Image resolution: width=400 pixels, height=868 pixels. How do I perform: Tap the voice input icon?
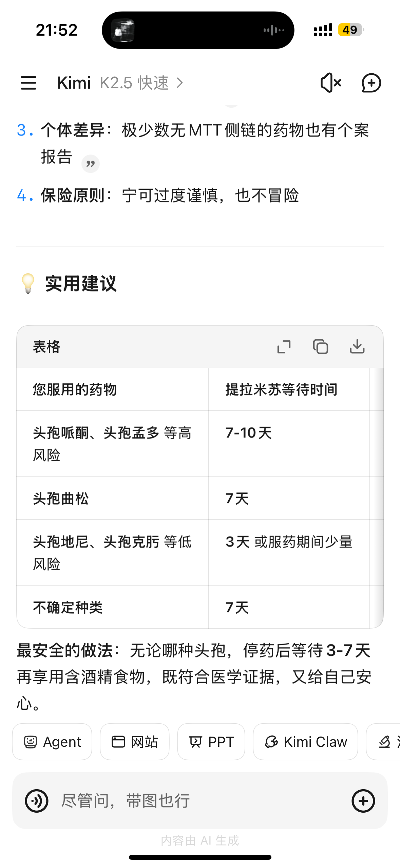[37, 801]
